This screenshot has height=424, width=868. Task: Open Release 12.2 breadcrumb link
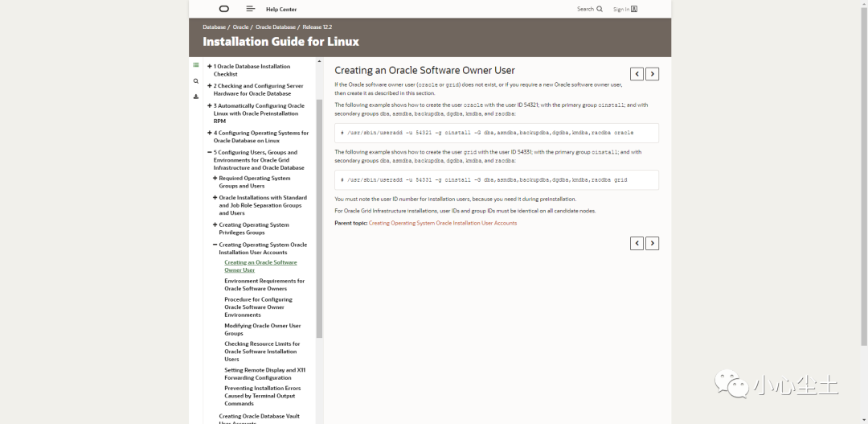317,27
